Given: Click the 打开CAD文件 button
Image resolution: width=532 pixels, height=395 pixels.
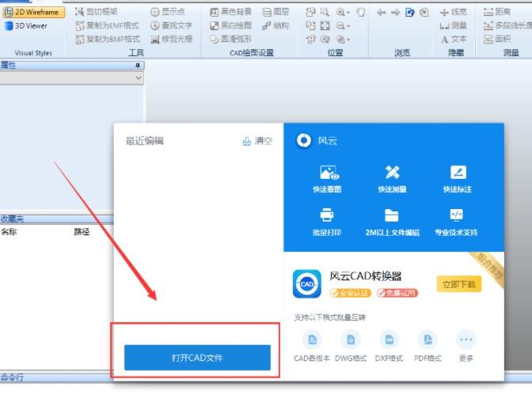Looking at the screenshot, I should (x=197, y=358).
